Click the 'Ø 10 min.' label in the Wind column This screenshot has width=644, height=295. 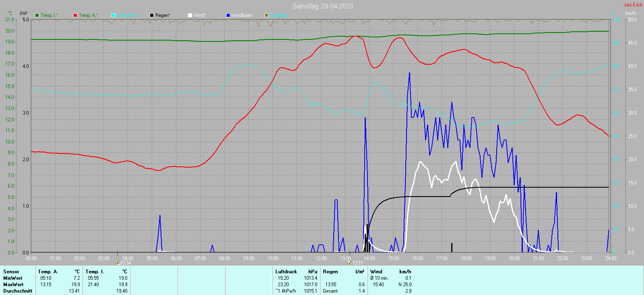(x=380, y=278)
